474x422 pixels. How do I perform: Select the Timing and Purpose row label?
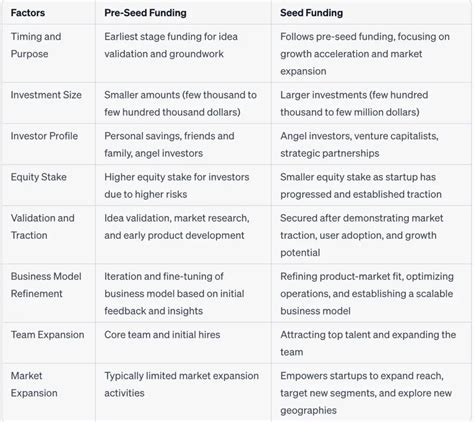click(36, 45)
